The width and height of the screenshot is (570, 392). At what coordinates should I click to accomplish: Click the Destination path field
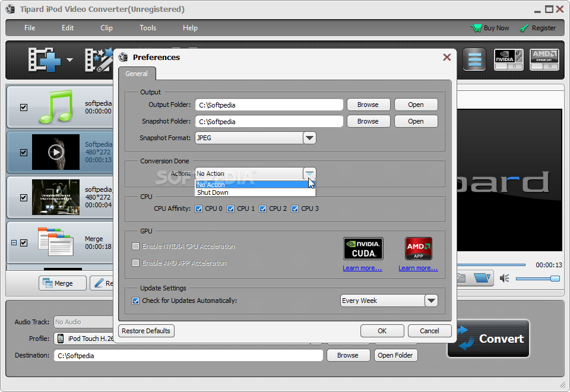pos(188,355)
